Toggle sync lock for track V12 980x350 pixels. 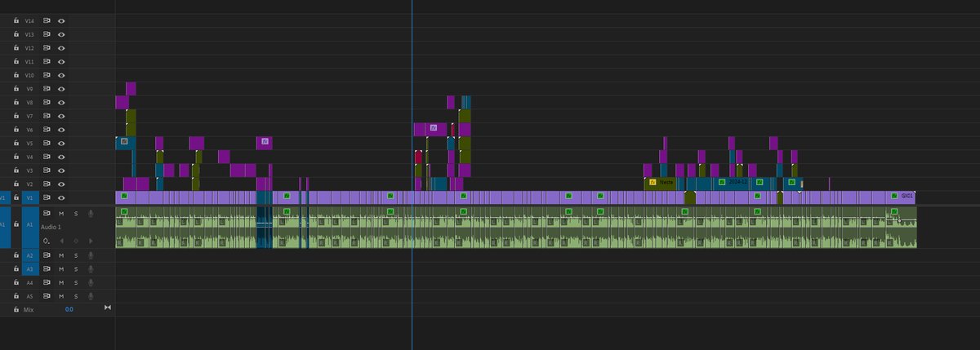pyautogui.click(x=47, y=47)
